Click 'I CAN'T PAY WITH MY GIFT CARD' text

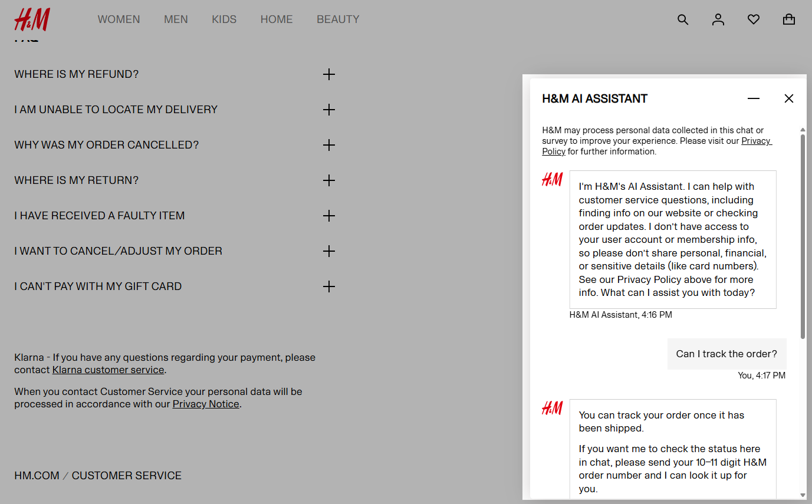[98, 286]
